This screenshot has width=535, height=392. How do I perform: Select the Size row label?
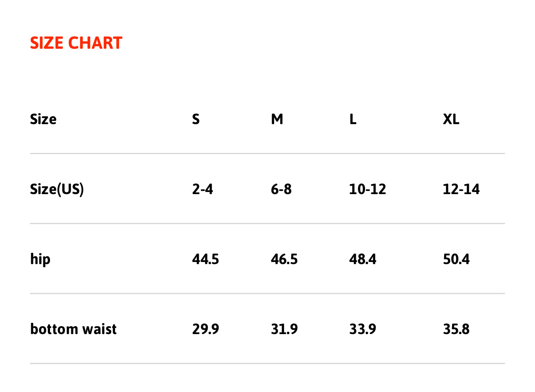(43, 120)
